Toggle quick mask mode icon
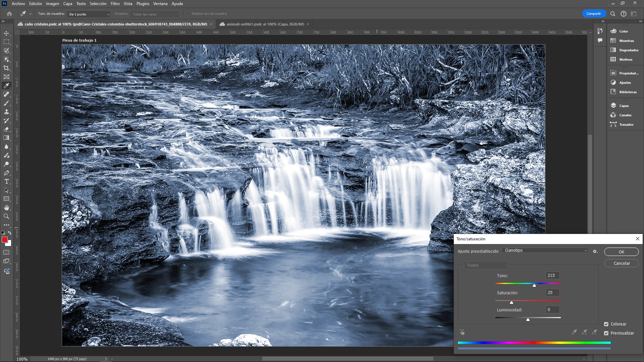This screenshot has height=362, width=644. 6,252
